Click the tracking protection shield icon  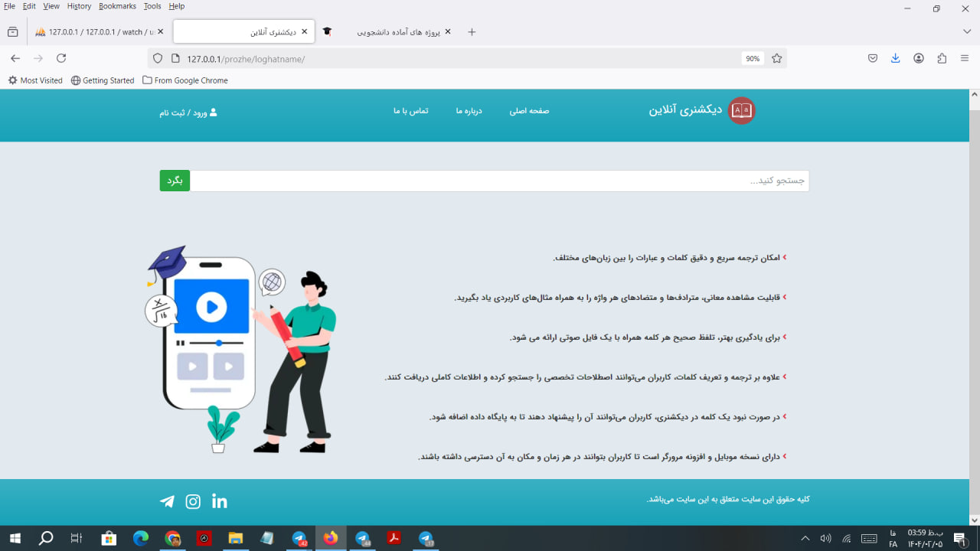coord(157,58)
